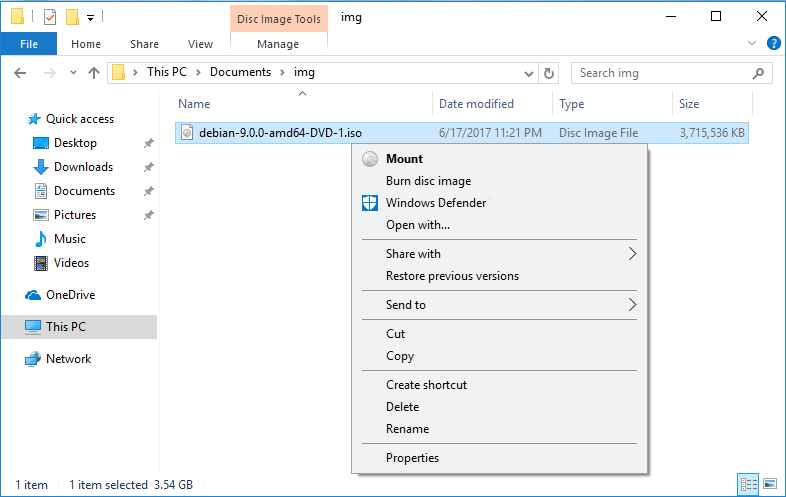Click the Properties checkmark icon in quick access toolbar

click(50, 17)
